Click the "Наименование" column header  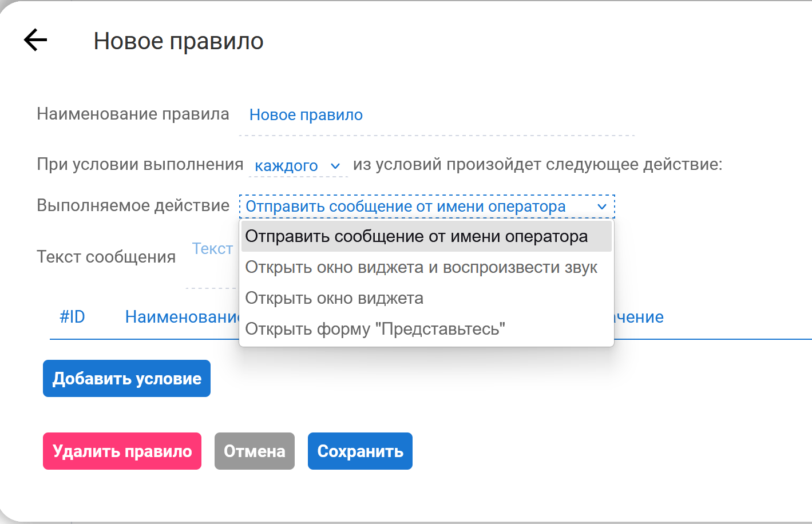coord(181,317)
